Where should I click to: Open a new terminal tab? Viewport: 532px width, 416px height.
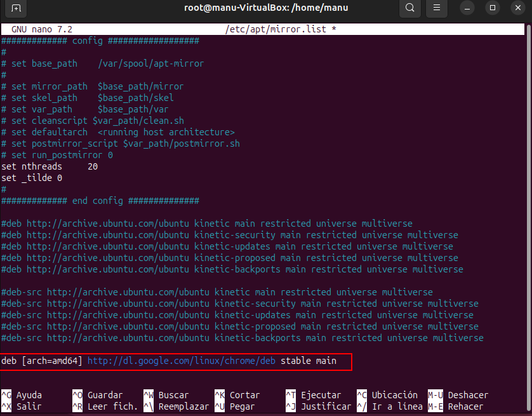click(16, 8)
